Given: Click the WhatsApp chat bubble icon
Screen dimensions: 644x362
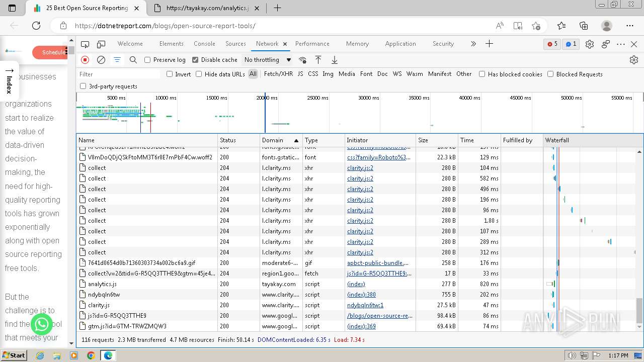Looking at the screenshot, I should [42, 324].
